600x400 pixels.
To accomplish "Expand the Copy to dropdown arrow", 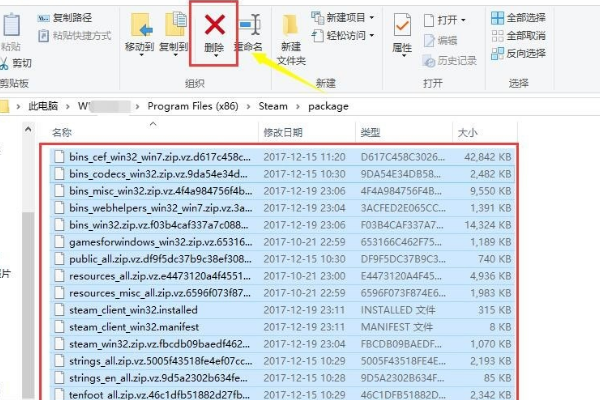I will (x=175, y=55).
